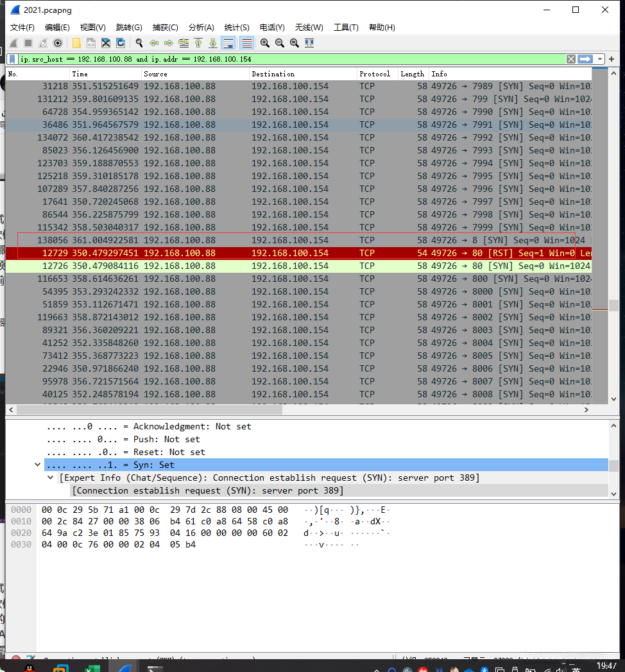Open the 视图(V) menu
Viewport: 625px width, 672px height.
[x=93, y=28]
